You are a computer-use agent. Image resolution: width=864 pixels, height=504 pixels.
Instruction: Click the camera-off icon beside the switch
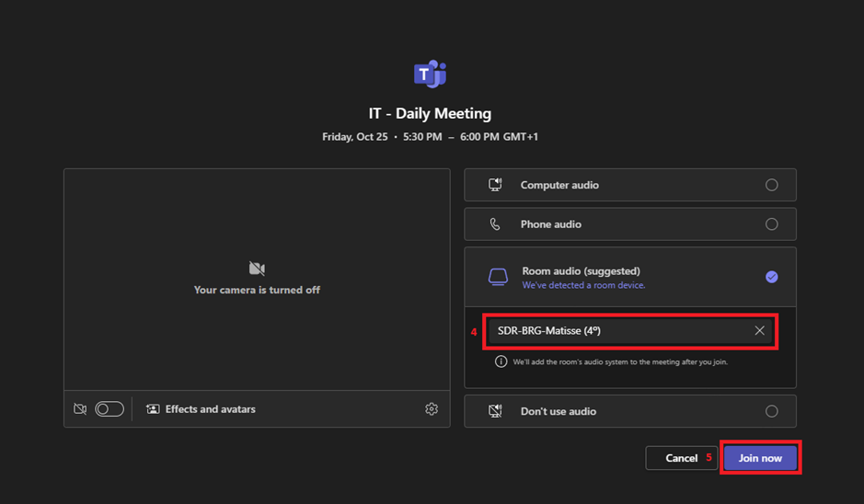point(80,409)
